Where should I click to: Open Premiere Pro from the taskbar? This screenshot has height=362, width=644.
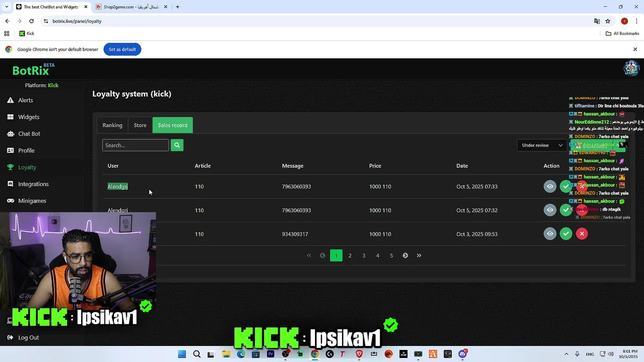click(x=271, y=354)
